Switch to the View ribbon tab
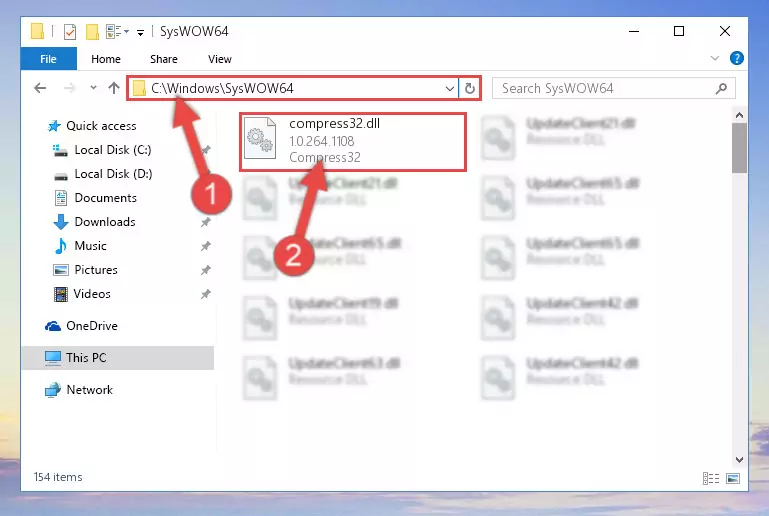The width and height of the screenshot is (769, 516). [220, 59]
